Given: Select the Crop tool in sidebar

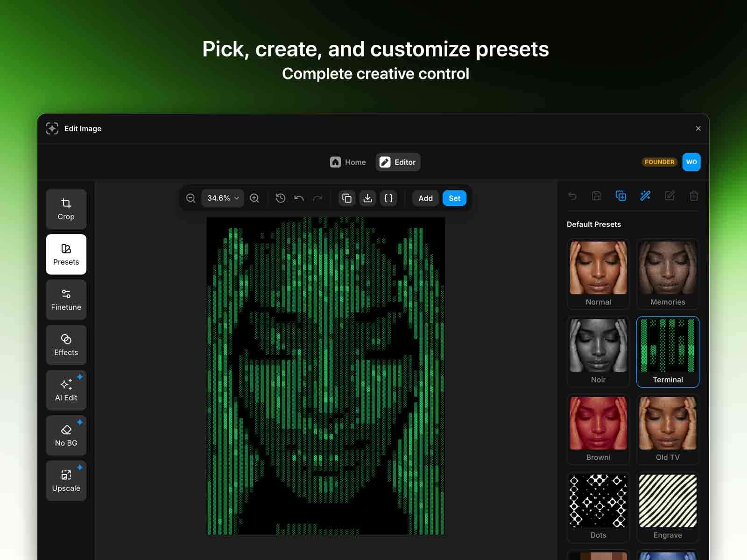Looking at the screenshot, I should pos(66,209).
